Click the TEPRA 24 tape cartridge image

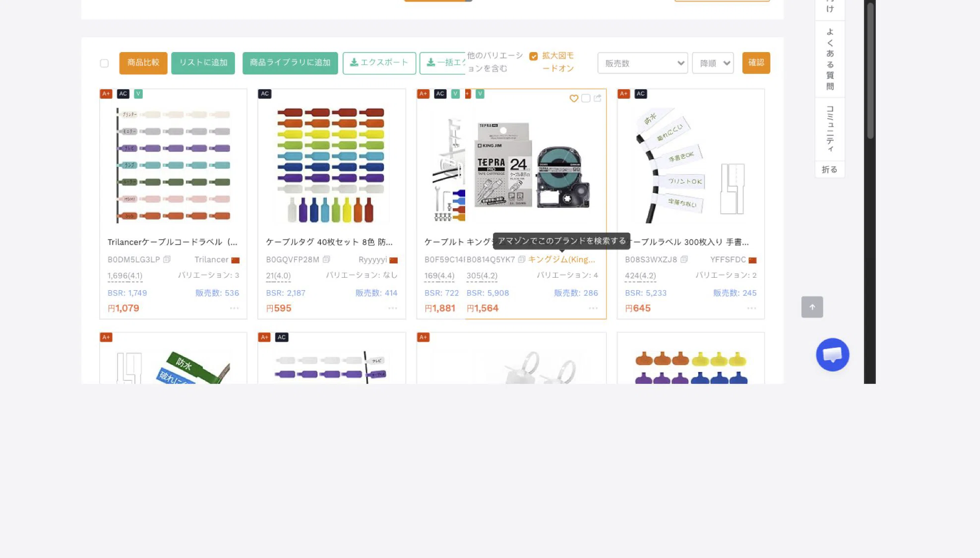[x=533, y=165]
